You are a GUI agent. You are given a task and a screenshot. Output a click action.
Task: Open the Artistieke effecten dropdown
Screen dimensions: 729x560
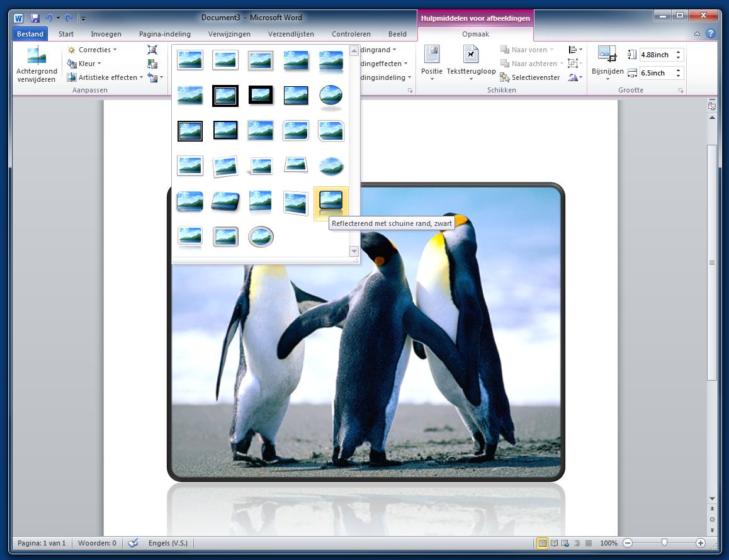[105, 77]
